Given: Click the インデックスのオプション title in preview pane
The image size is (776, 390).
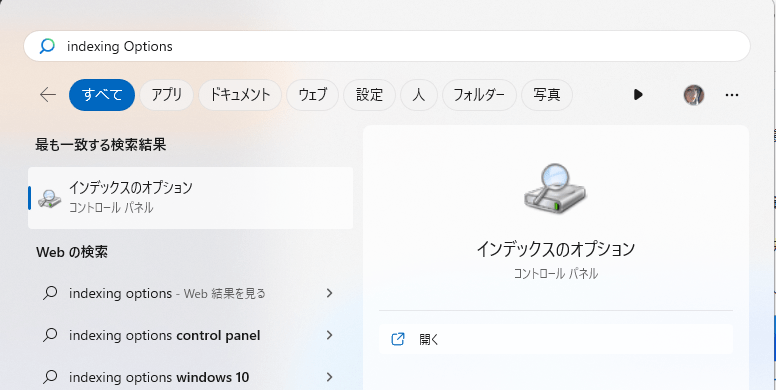Looking at the screenshot, I should (x=555, y=249).
